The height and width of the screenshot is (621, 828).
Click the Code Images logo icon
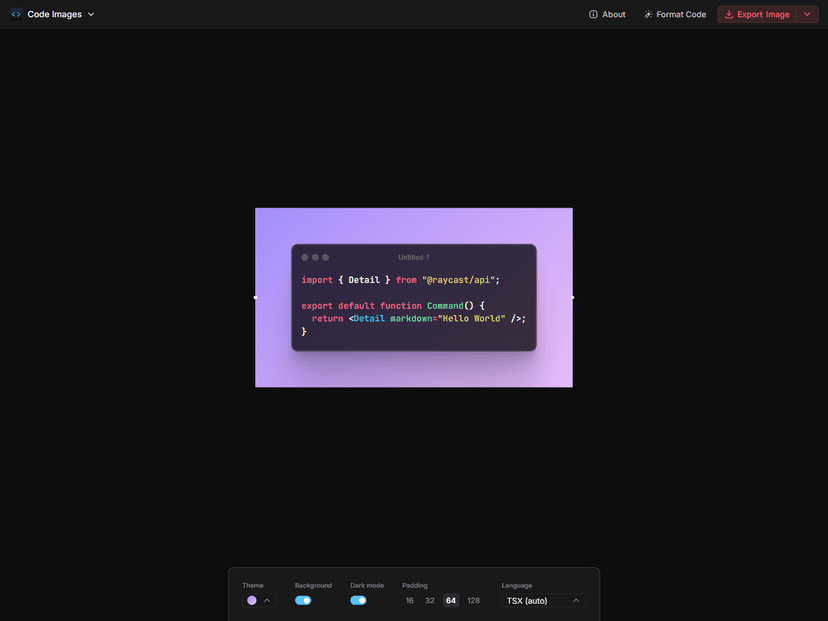click(x=16, y=14)
